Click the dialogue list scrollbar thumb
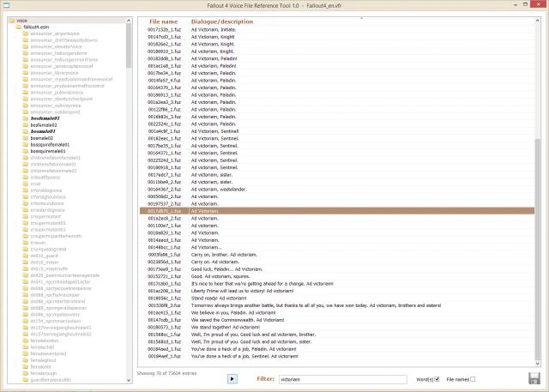Viewport: 549px width, 392px height. (538, 248)
